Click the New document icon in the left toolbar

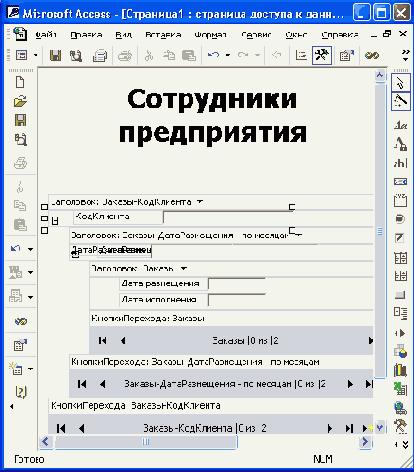coord(20,82)
